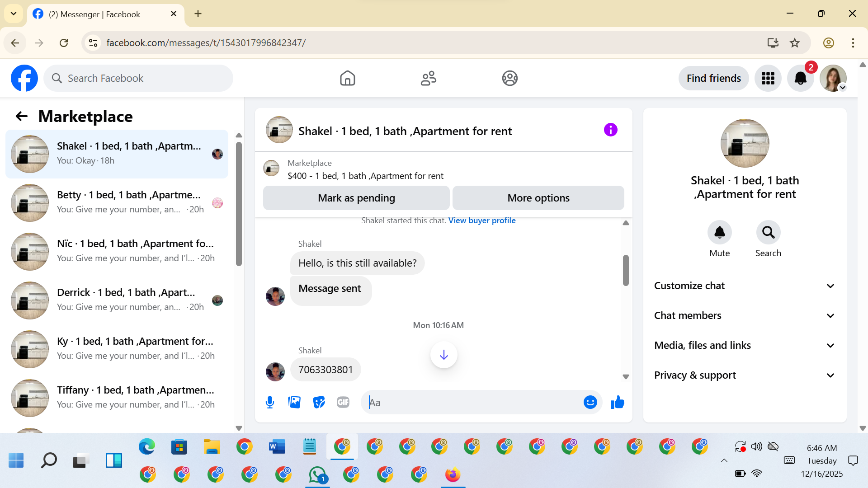Open Tiffany's apartment conversation
Viewport: 868px width, 488px height.
[117, 398]
